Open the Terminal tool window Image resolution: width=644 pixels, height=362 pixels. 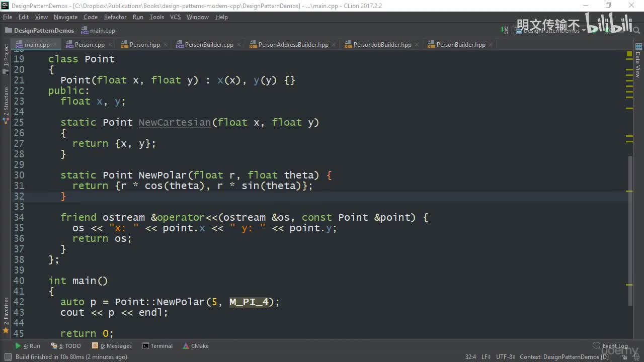[x=157, y=346]
